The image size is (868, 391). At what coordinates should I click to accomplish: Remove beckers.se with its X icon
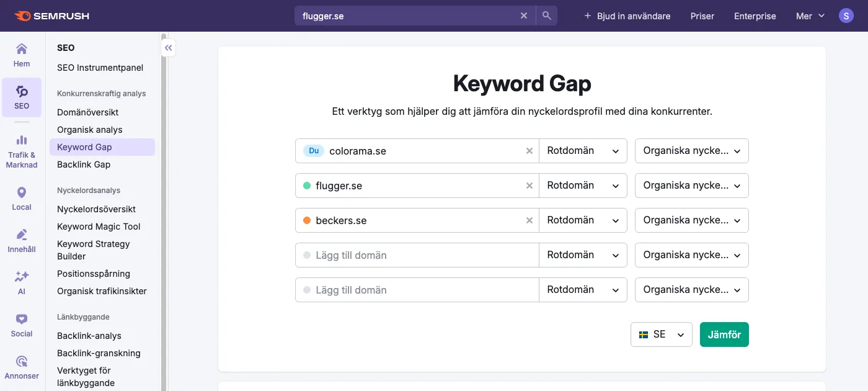(x=529, y=220)
